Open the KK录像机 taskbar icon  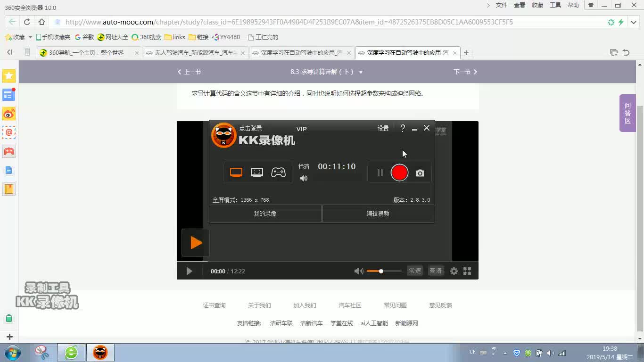click(x=100, y=353)
